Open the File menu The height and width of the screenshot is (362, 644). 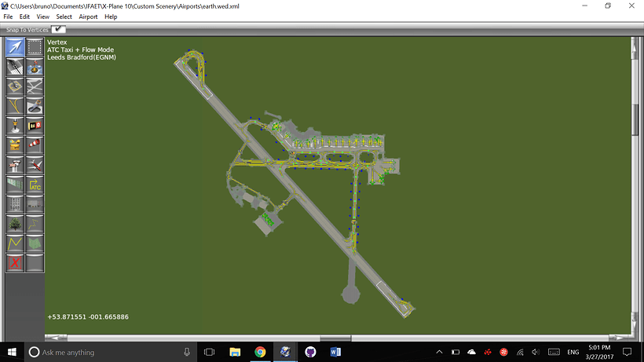8,16
